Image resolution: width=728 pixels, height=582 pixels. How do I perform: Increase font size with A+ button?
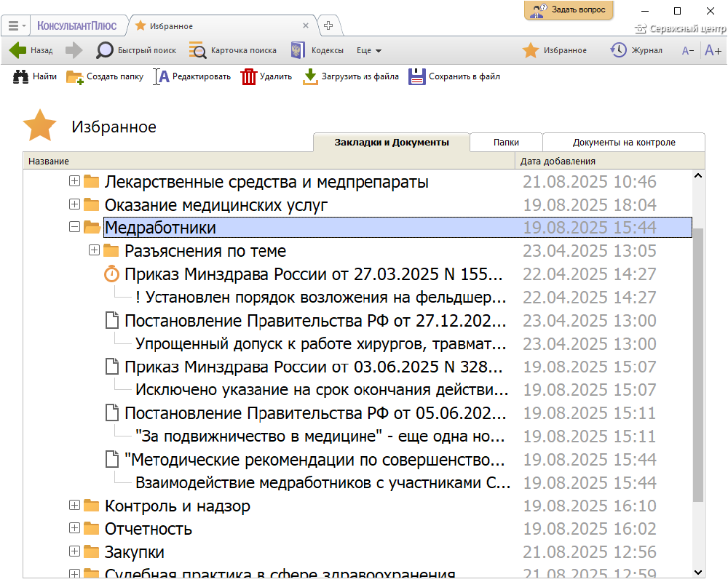pyautogui.click(x=713, y=50)
